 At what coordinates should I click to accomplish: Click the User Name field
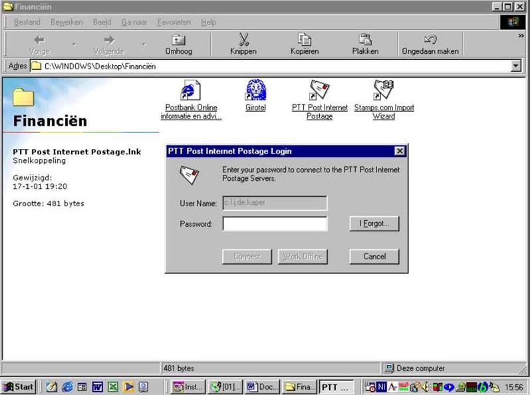[275, 203]
